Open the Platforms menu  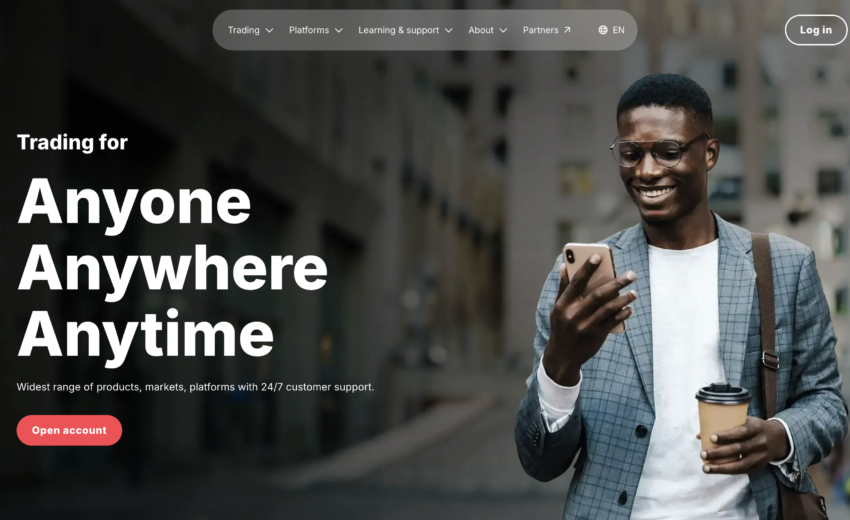(x=315, y=30)
